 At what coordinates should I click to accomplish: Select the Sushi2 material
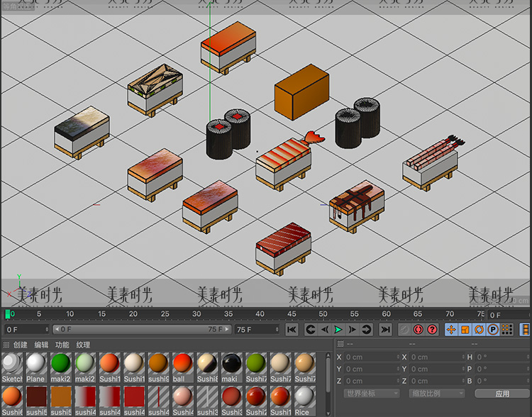(x=256, y=401)
